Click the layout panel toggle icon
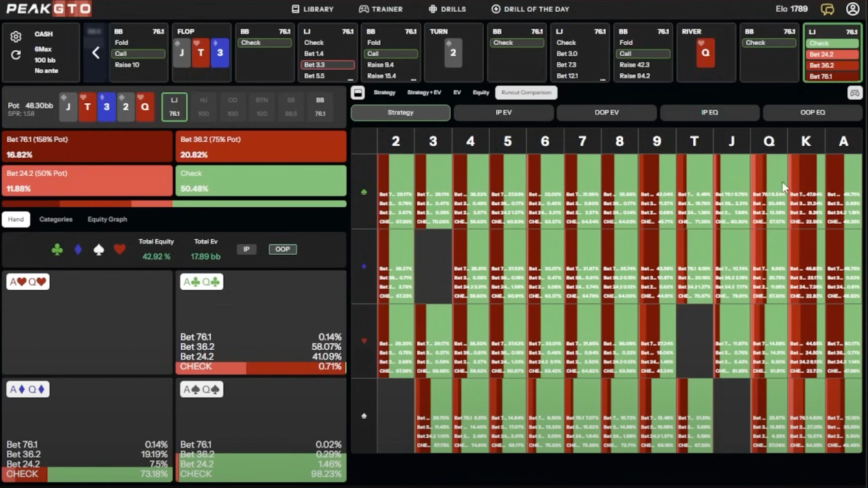Image resolution: width=868 pixels, height=488 pixels. 358,92
